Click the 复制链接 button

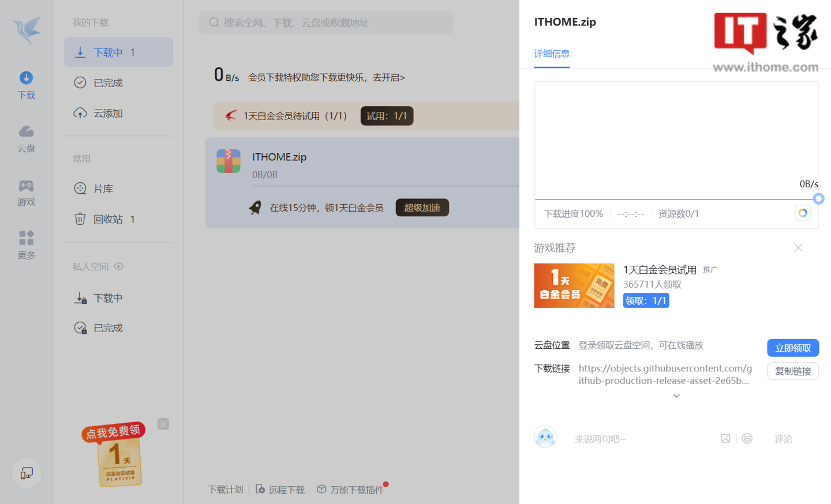792,371
